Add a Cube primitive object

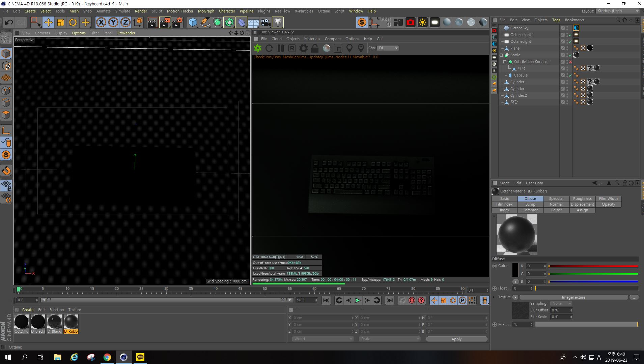pos(193,23)
